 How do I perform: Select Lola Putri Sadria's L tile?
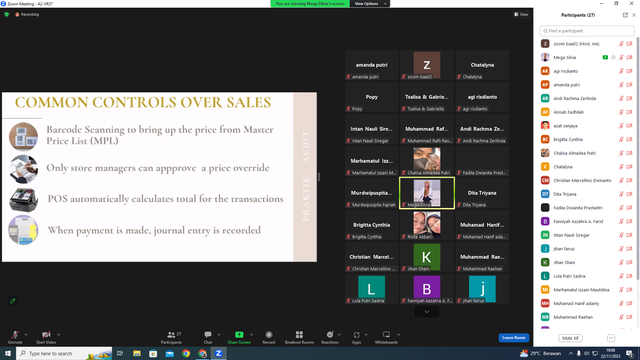point(371,289)
